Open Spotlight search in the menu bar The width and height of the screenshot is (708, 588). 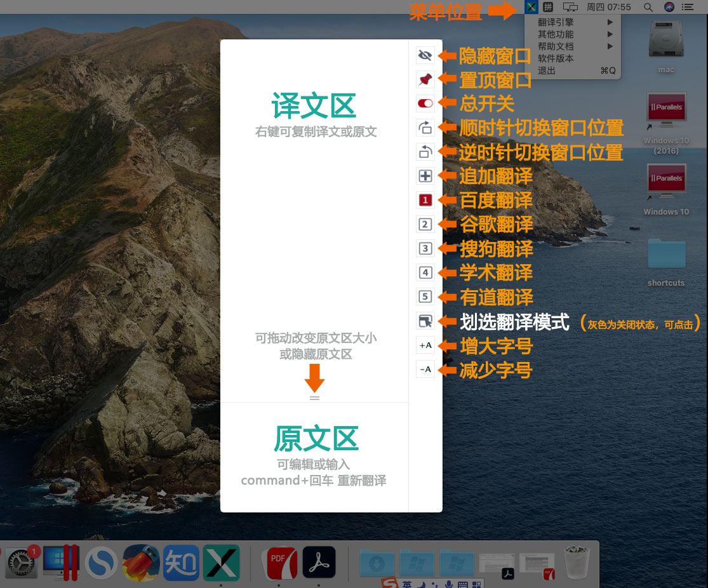pyautogui.click(x=648, y=7)
